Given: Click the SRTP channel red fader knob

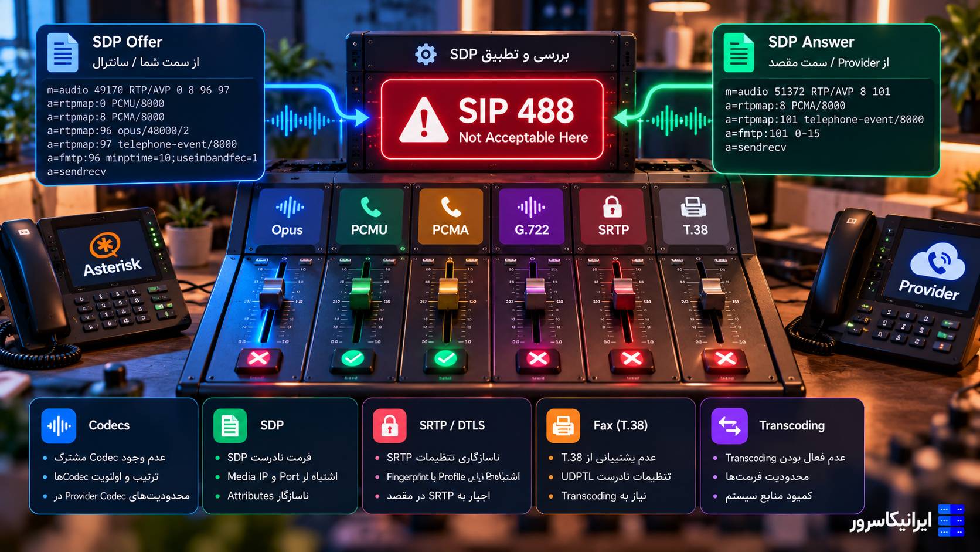Looking at the screenshot, I should click(x=623, y=294).
